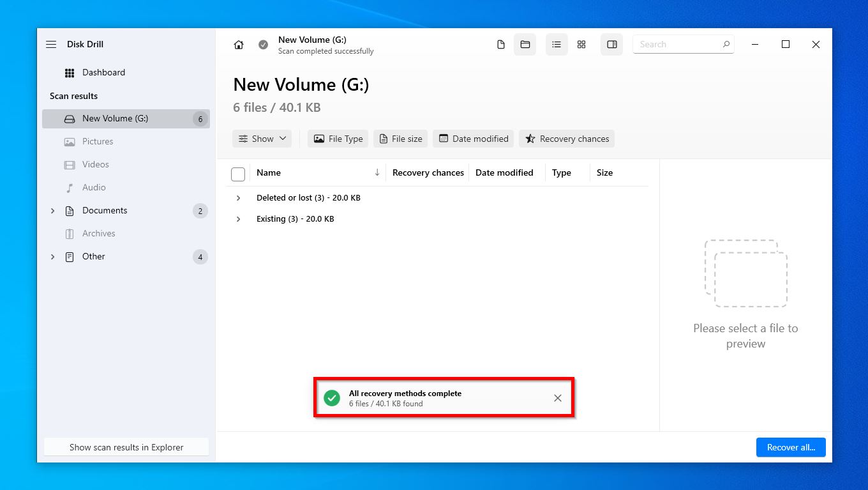The height and width of the screenshot is (490, 868).
Task: Click the badge showing 6 on New Volume
Action: click(200, 119)
